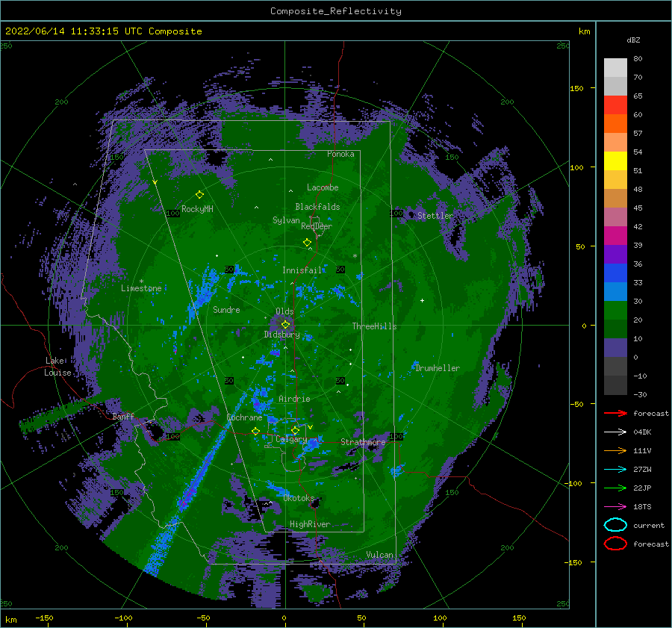The width and height of the screenshot is (672, 628).
Task: Click the red forecast arrow in the legend
Action: (x=615, y=413)
